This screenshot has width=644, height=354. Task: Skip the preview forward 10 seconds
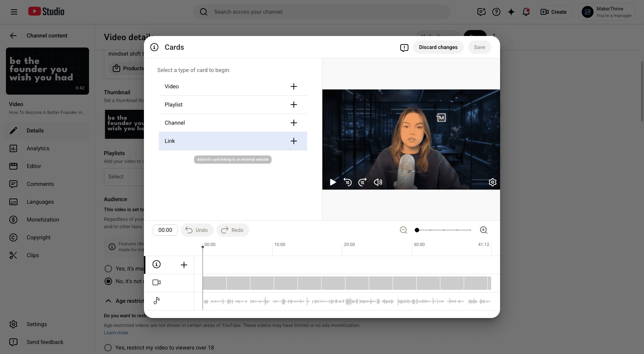(x=362, y=182)
